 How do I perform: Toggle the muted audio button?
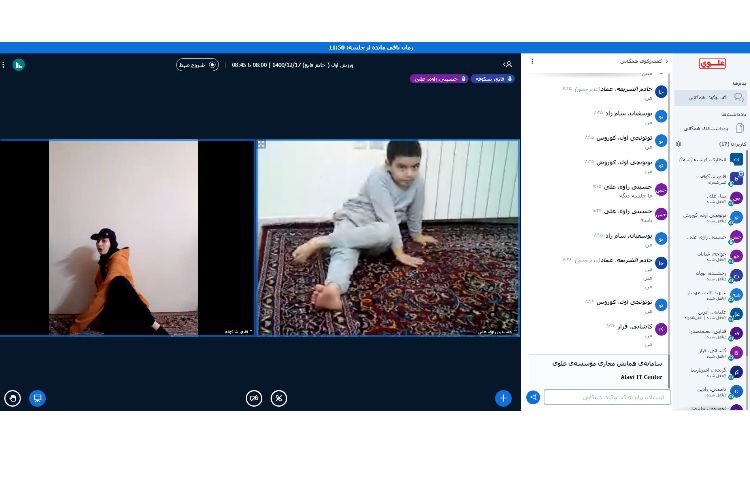[x=279, y=398]
